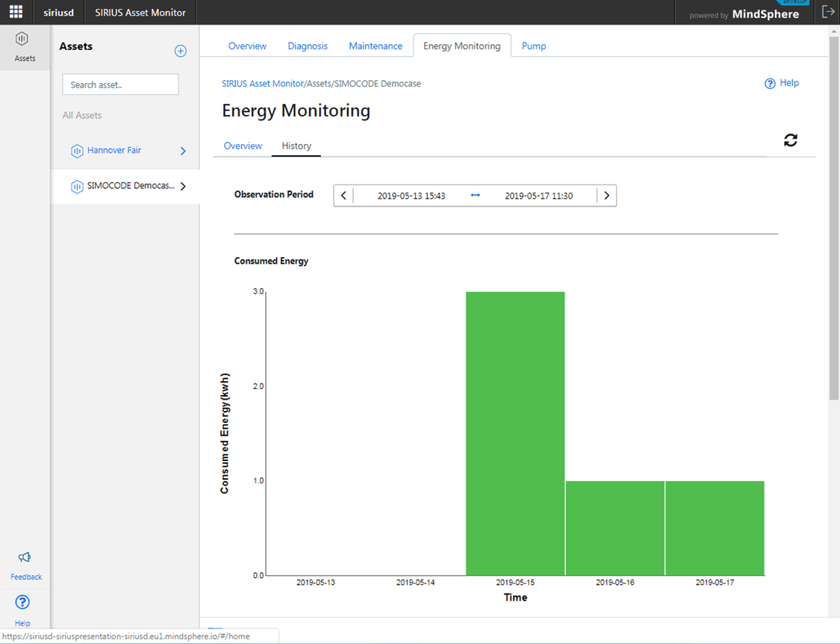
Task: Click the Feedback megaphone icon
Action: click(24, 557)
